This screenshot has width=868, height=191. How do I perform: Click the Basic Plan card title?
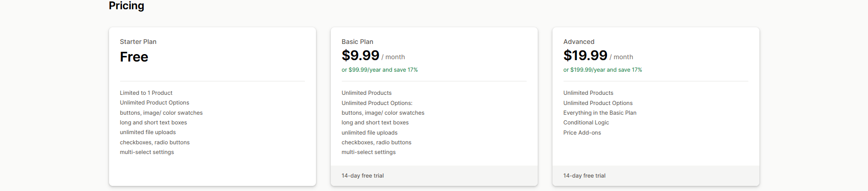point(357,42)
